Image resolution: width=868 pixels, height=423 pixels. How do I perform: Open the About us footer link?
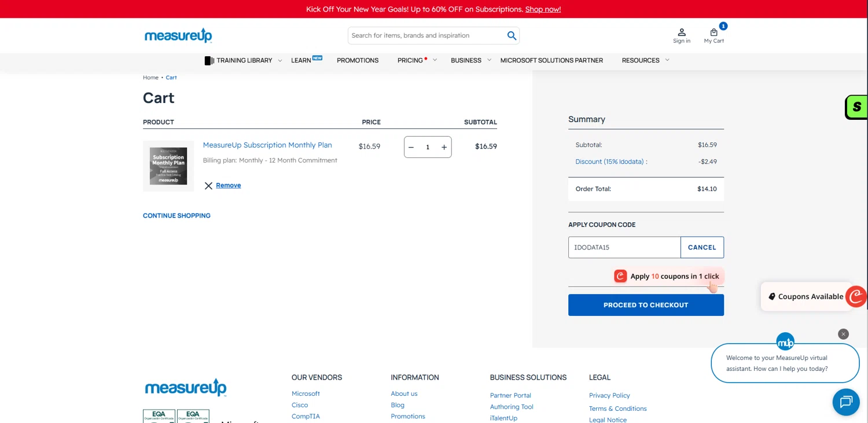click(x=404, y=393)
